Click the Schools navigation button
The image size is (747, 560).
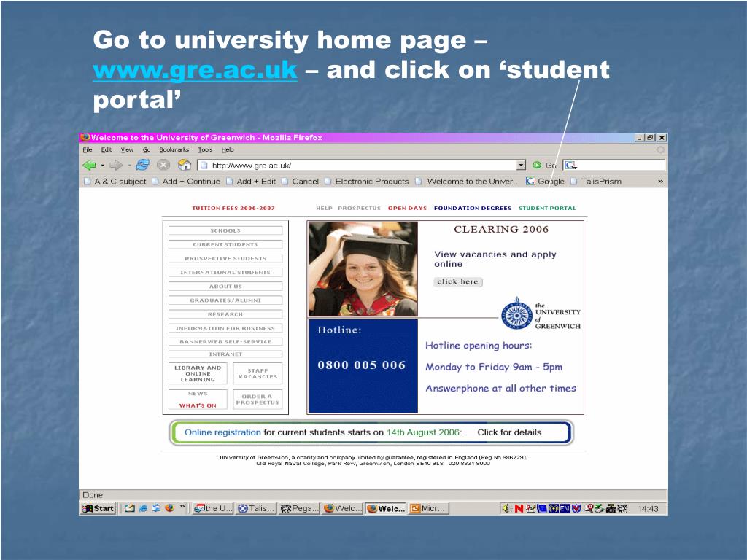[x=225, y=230]
